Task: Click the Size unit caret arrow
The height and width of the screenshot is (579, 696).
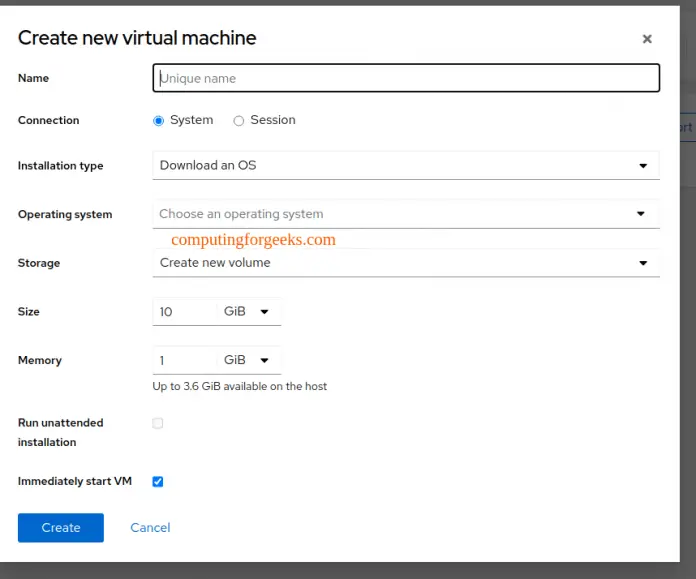Action: click(x=265, y=312)
